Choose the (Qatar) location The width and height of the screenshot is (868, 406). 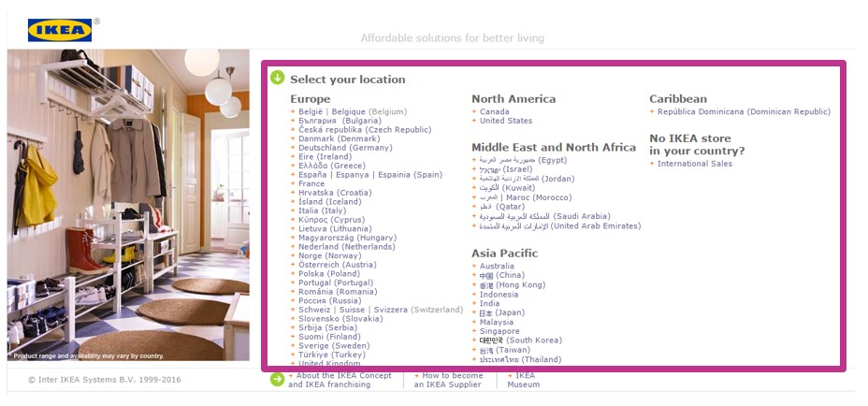click(502, 207)
